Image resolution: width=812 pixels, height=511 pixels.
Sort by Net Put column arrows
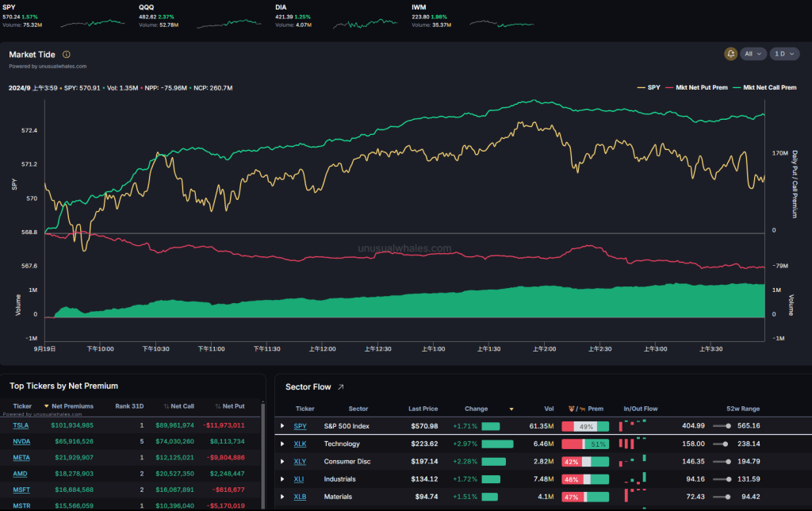(x=216, y=406)
